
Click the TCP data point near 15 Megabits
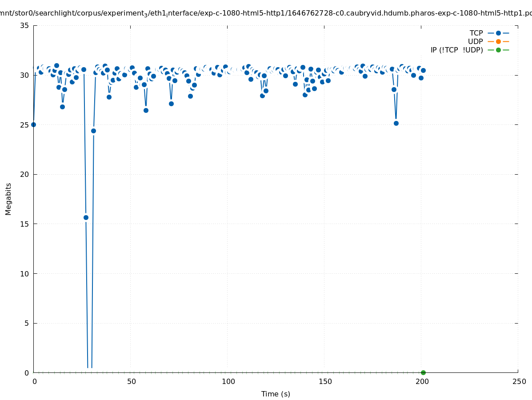(x=86, y=217)
